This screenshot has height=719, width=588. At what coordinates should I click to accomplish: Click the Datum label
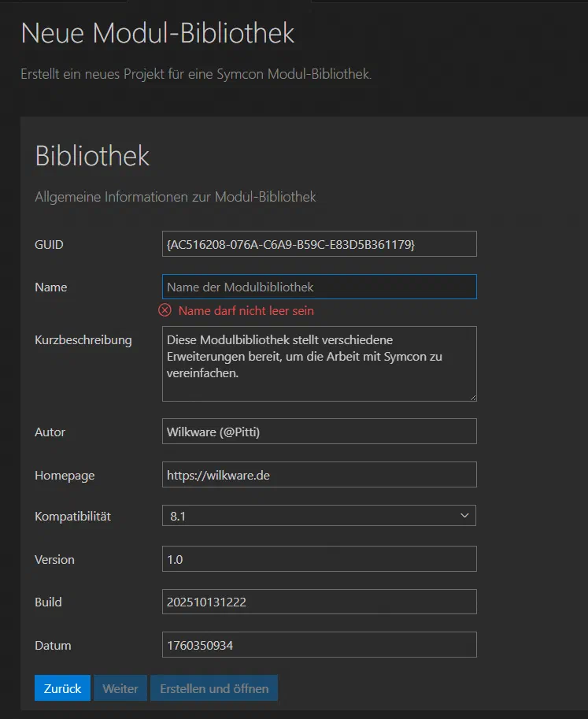[x=54, y=646]
